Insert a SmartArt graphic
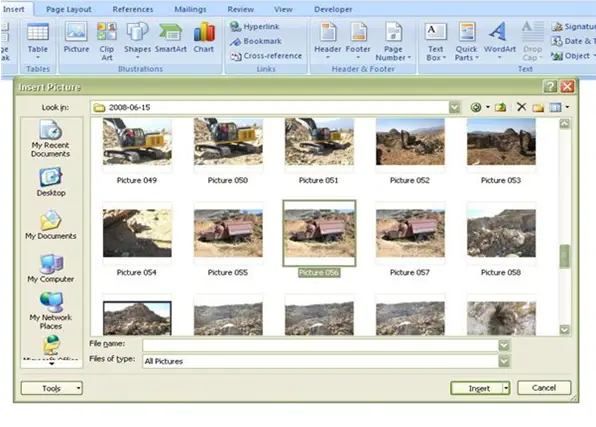This screenshot has width=596, height=427. [x=171, y=37]
